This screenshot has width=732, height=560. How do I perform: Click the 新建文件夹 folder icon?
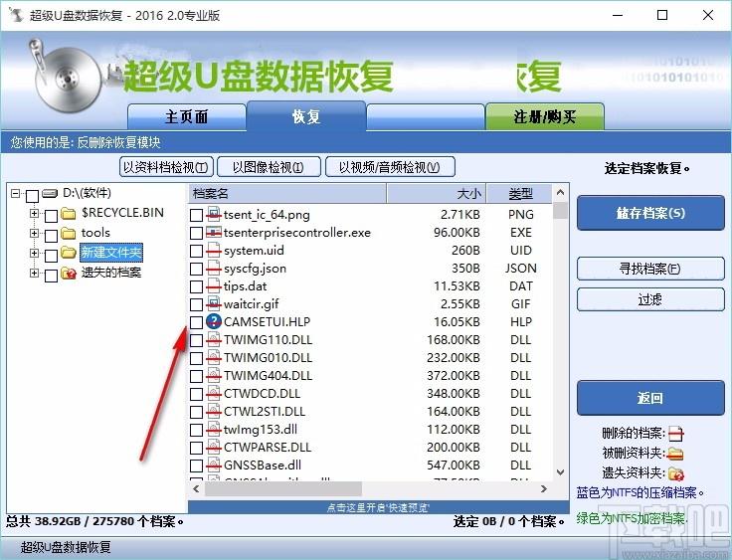(69, 253)
